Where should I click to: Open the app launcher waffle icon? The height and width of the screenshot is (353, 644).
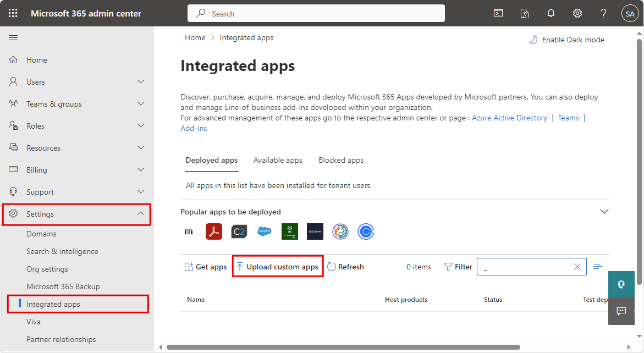click(13, 13)
